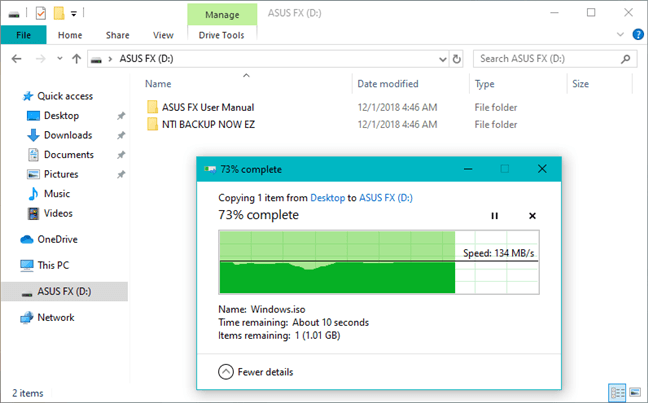Click the copy progress speed graph
648x403 pixels.
coord(379,262)
